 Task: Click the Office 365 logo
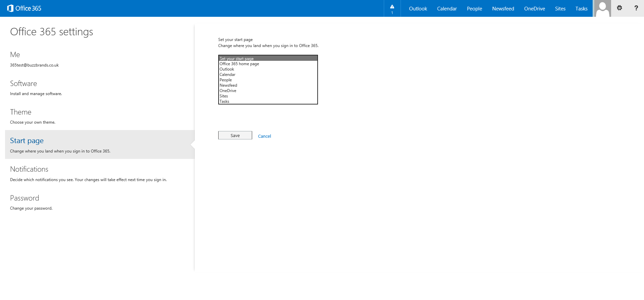24,8
